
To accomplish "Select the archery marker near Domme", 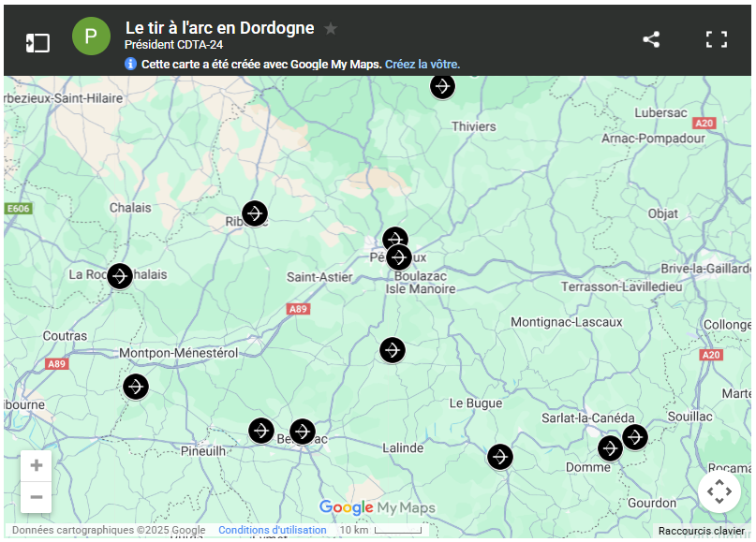I will click(x=611, y=448).
